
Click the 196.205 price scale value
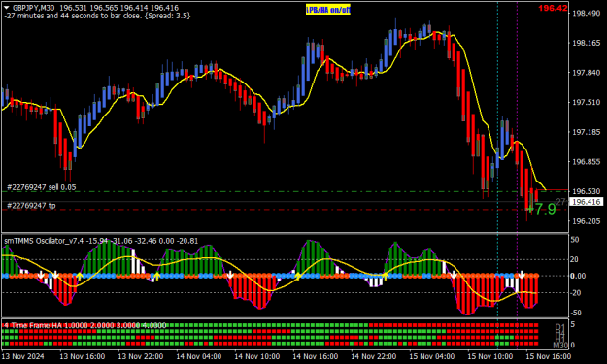pos(586,221)
